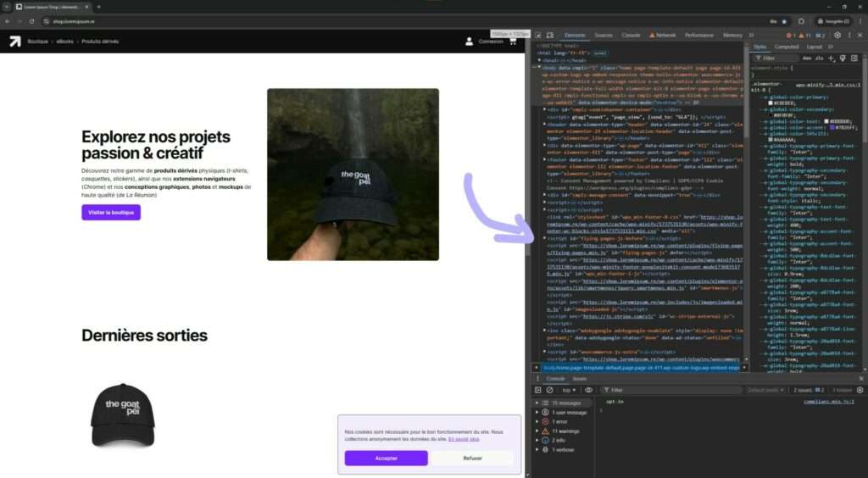Toggle the :hov element state button
The image size is (868, 478).
[807, 58]
